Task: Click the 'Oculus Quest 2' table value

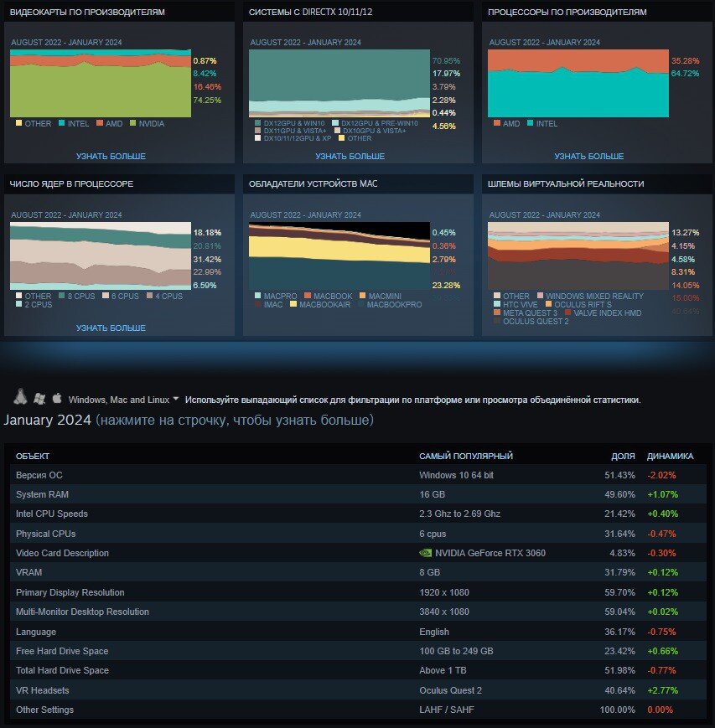Action: [x=451, y=690]
